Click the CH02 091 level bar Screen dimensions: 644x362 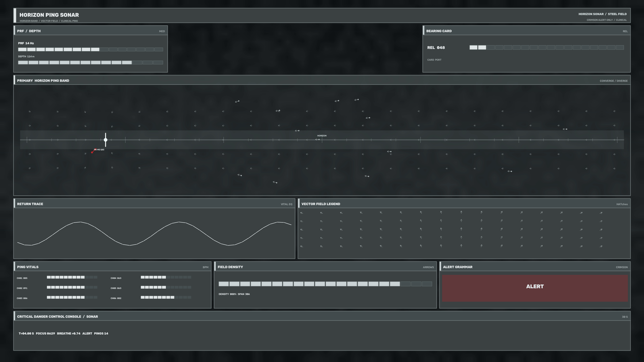72,287
